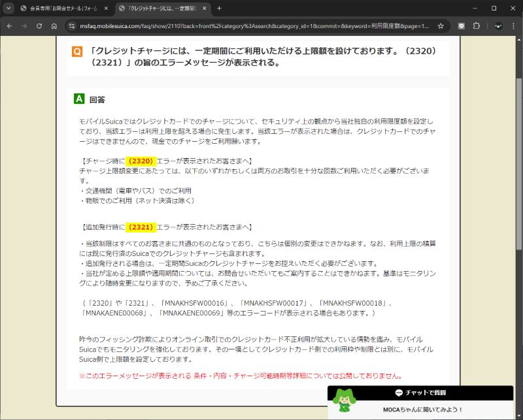Click the page vertical scrollbar thumb
Screen dimensions: 523x420
518,164
